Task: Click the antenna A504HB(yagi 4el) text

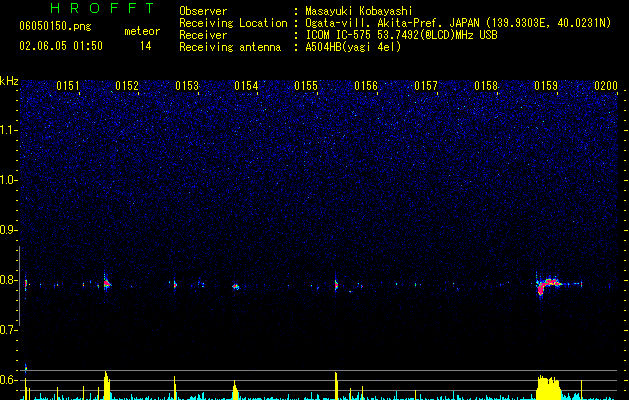Action: coord(353,47)
